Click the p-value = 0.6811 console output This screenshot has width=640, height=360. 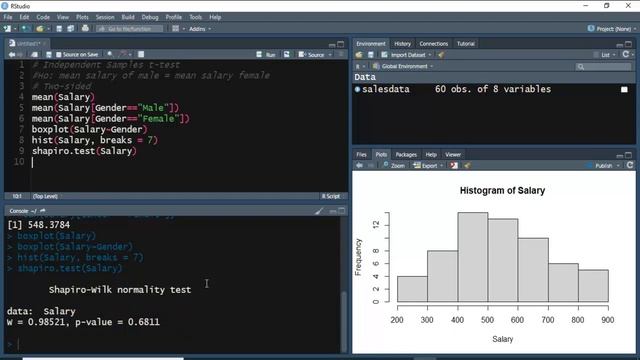pos(118,322)
